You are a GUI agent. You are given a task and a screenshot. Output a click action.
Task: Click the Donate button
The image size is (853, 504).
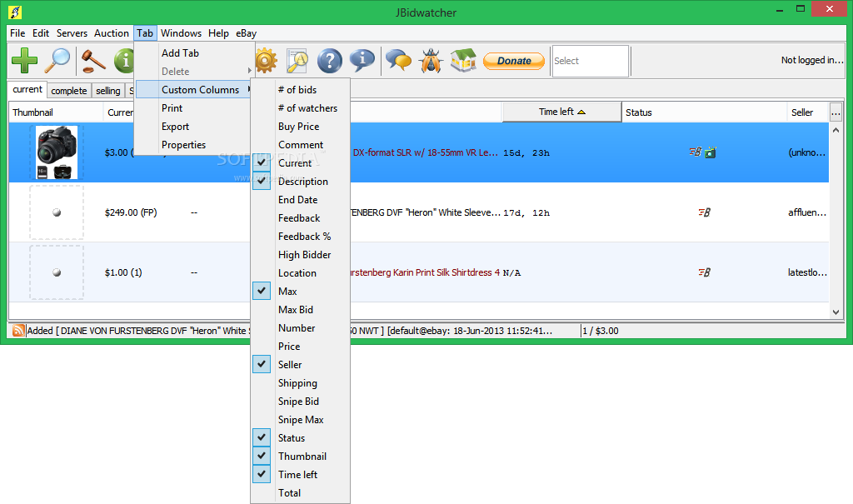click(514, 61)
